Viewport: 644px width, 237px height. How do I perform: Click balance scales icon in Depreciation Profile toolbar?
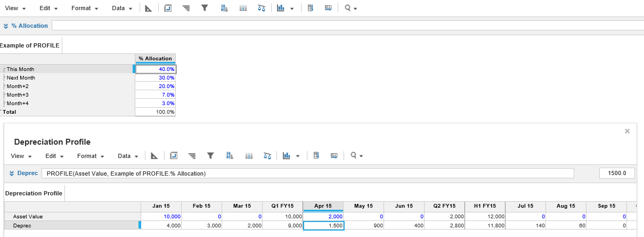(267, 156)
